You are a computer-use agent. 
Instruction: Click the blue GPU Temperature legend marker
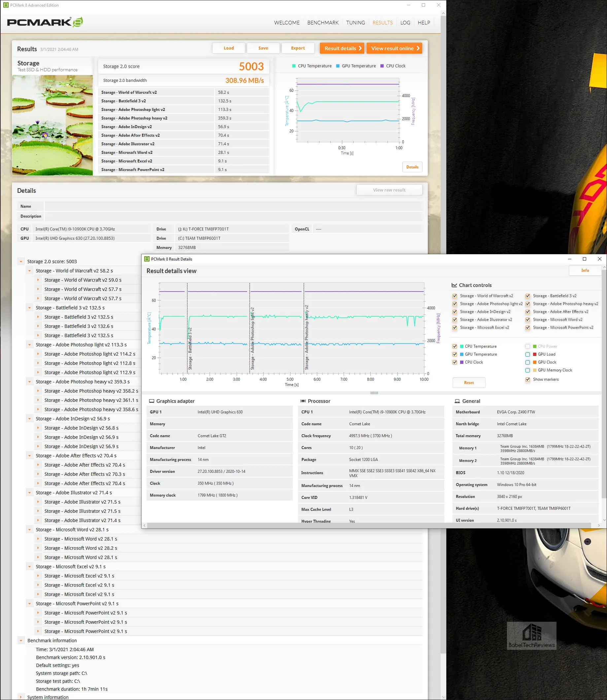pos(338,66)
